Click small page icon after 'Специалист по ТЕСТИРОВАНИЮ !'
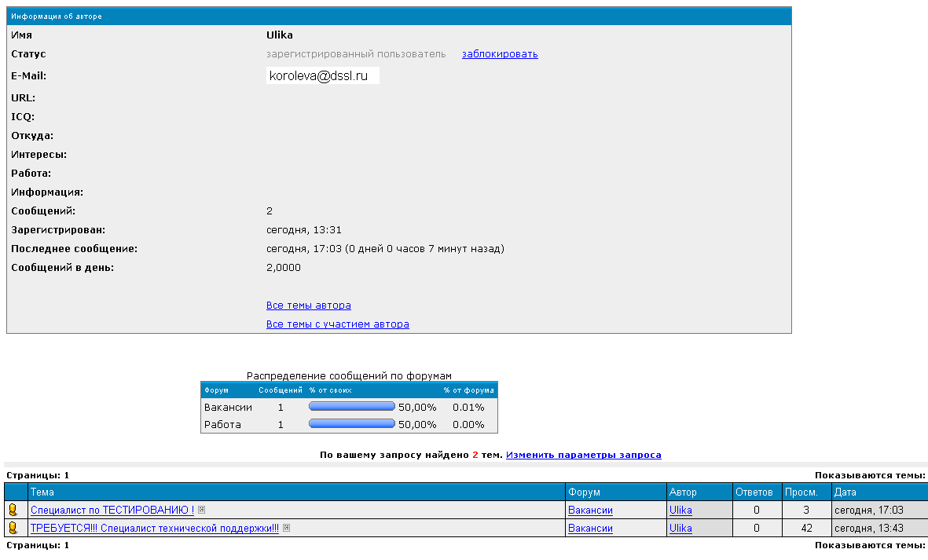Image resolution: width=928 pixels, height=560 pixels. click(x=202, y=510)
